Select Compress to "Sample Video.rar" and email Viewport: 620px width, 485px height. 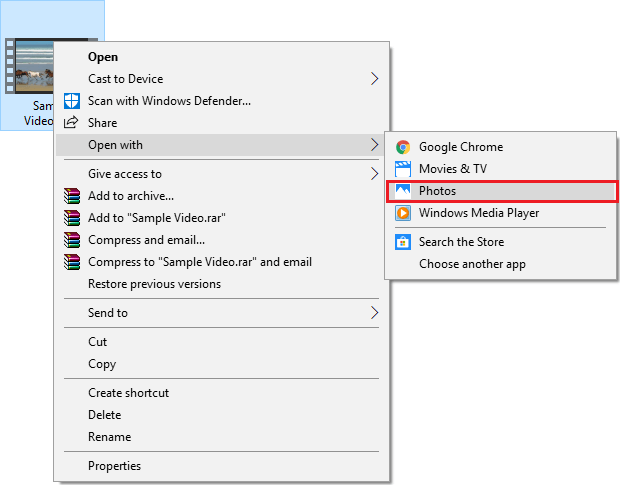click(221, 262)
